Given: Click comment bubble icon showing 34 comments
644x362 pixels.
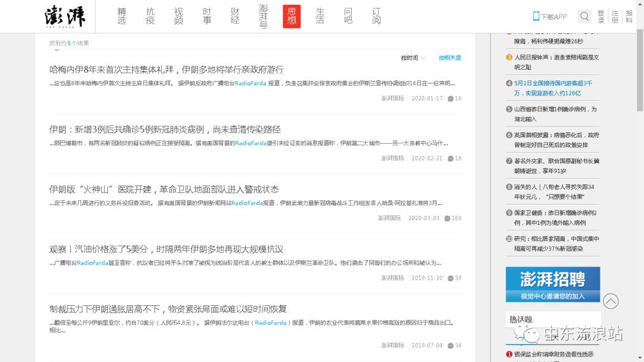Looking at the screenshot, I should click(451, 345).
